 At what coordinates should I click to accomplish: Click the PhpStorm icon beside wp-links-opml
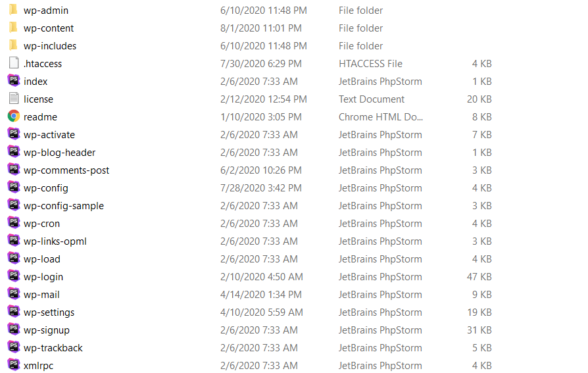[14, 240]
